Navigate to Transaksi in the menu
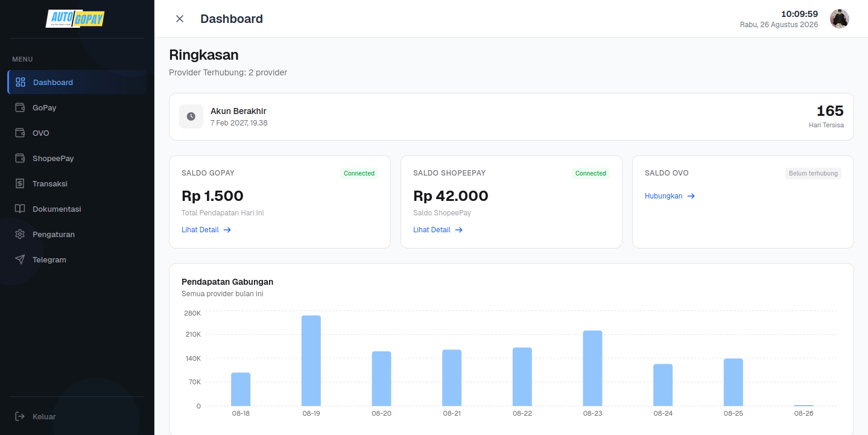868x435 pixels. [x=77, y=183]
